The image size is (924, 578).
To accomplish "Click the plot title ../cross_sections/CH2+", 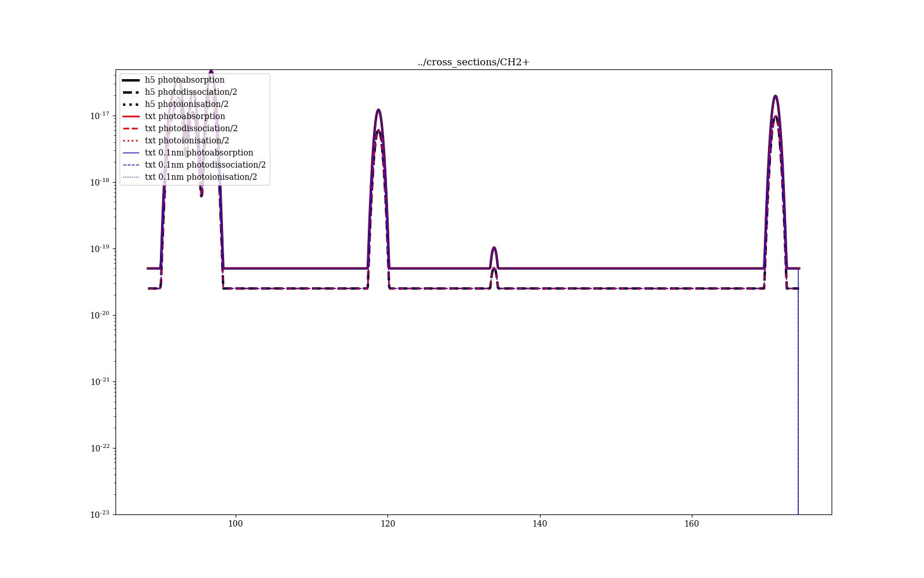I will pyautogui.click(x=474, y=62).
